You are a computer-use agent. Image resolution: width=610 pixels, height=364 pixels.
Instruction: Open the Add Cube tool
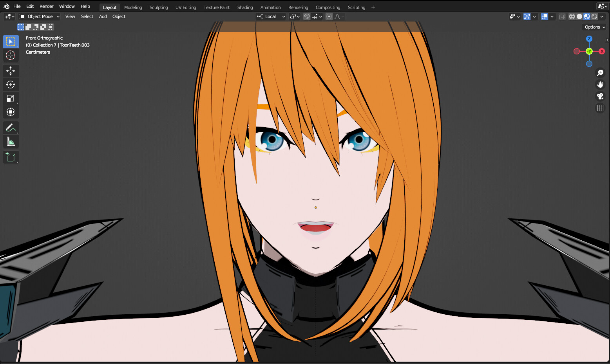pos(11,157)
